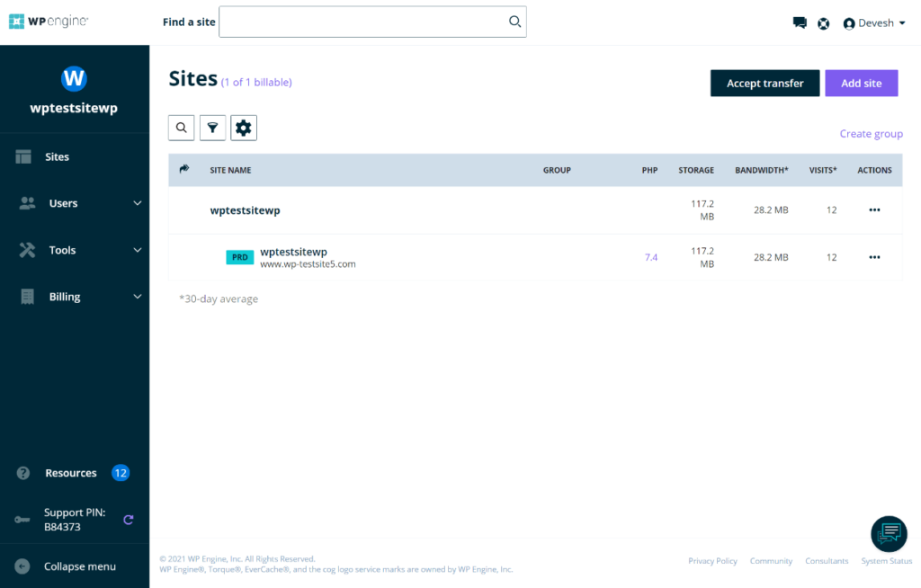Viewport: 921px width, 588px height.
Task: Open actions menu for the wptestsitewp site row
Action: click(x=874, y=209)
